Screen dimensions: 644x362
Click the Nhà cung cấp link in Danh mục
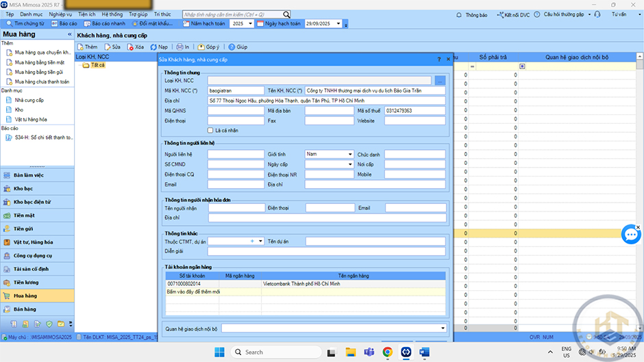[x=29, y=100]
